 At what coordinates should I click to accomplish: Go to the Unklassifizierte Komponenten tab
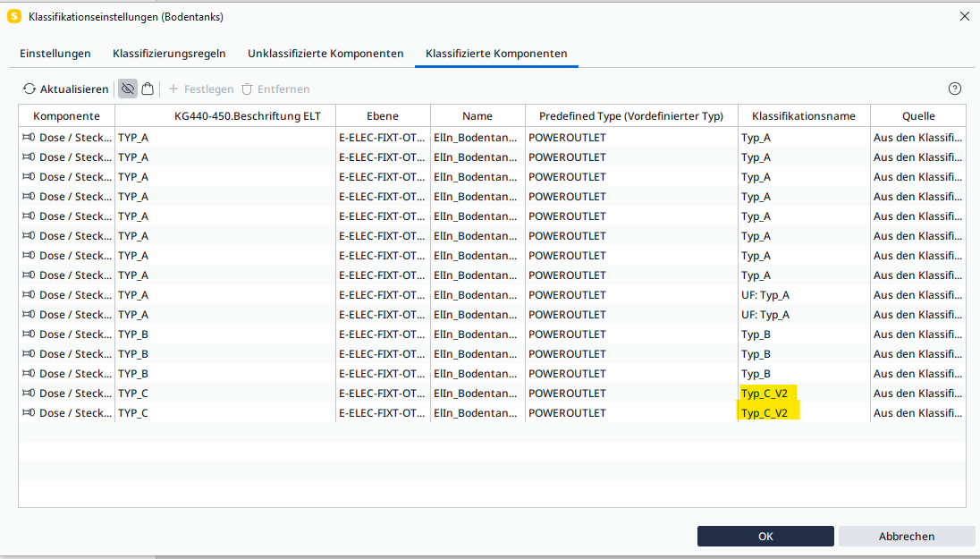pos(325,54)
